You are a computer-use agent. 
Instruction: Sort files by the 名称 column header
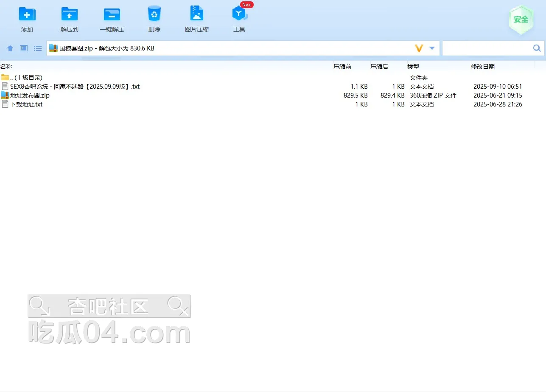pyautogui.click(x=6, y=67)
